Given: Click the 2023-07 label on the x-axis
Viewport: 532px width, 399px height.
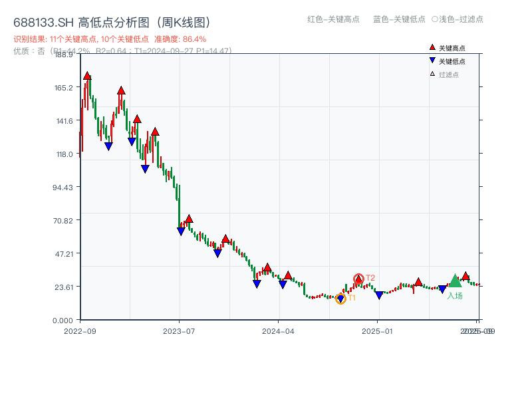Looking at the screenshot, I should tap(178, 329).
